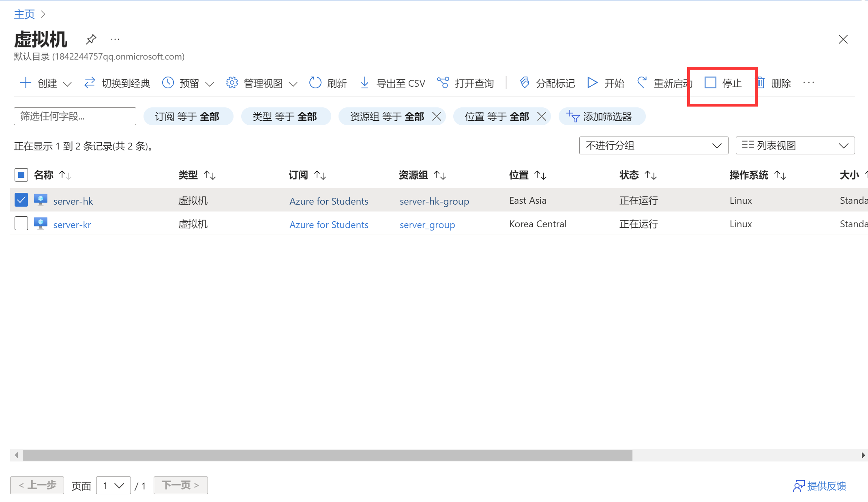The image size is (868, 502).
Task: Open the server-hk-group resource group link
Action: pyautogui.click(x=434, y=201)
